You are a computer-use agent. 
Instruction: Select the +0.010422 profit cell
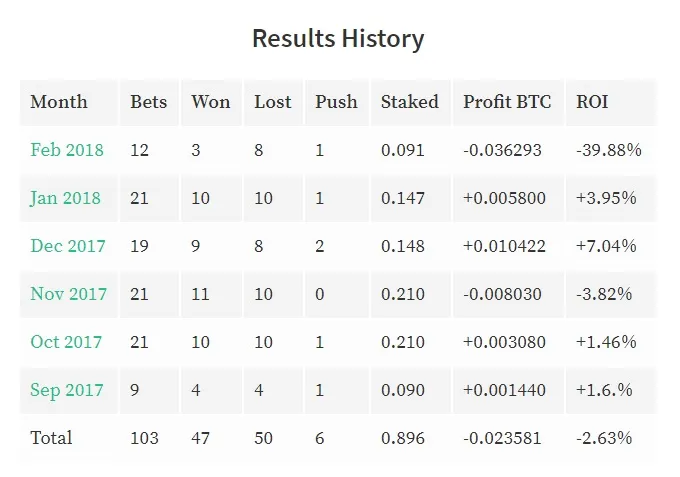tap(504, 246)
